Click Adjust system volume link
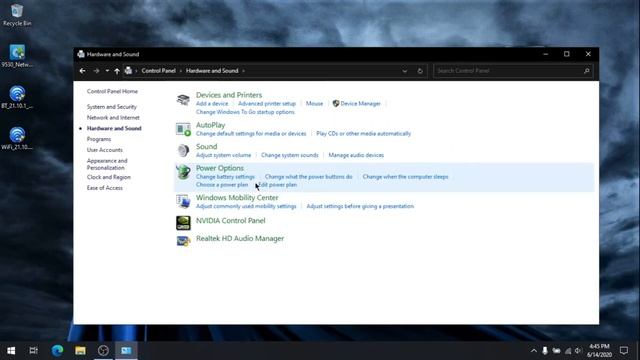640x360 pixels. pos(223,155)
